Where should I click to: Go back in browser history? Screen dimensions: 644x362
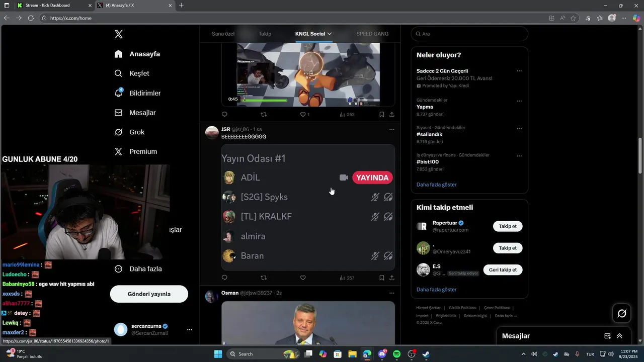(x=7, y=18)
